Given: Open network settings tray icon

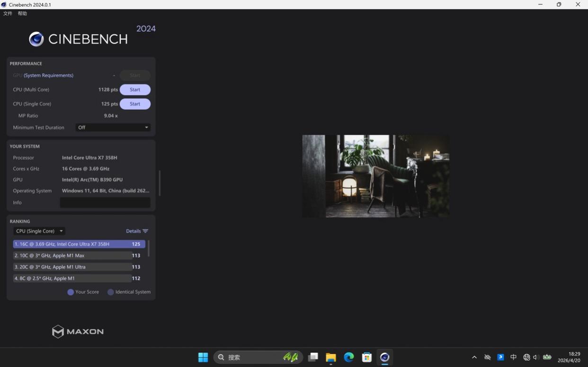Looking at the screenshot, I should click(526, 357).
